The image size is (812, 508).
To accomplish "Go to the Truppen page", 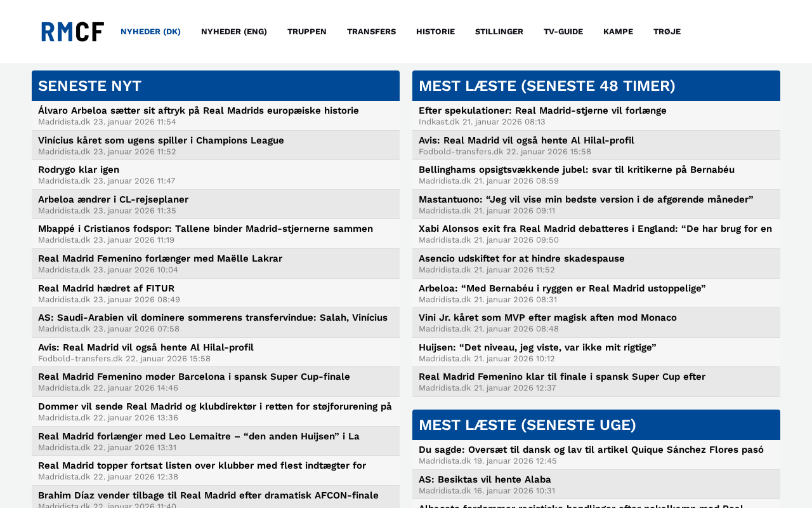I will (307, 32).
